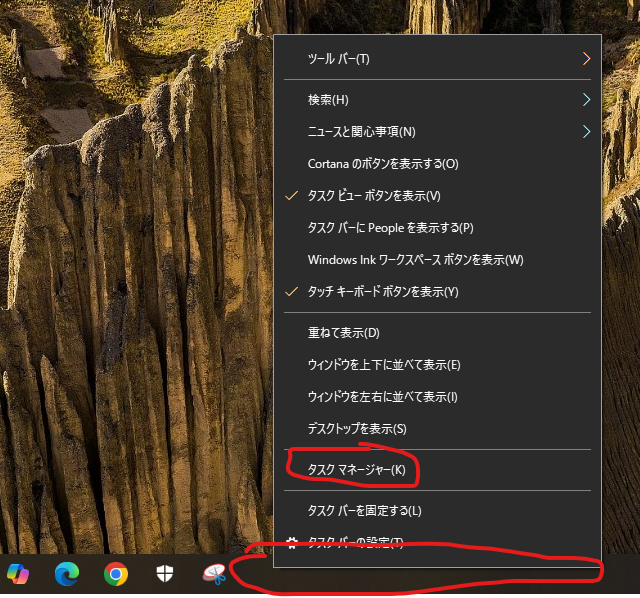Choose ウィンドウを上下に並べて表示(E)

[437, 365]
